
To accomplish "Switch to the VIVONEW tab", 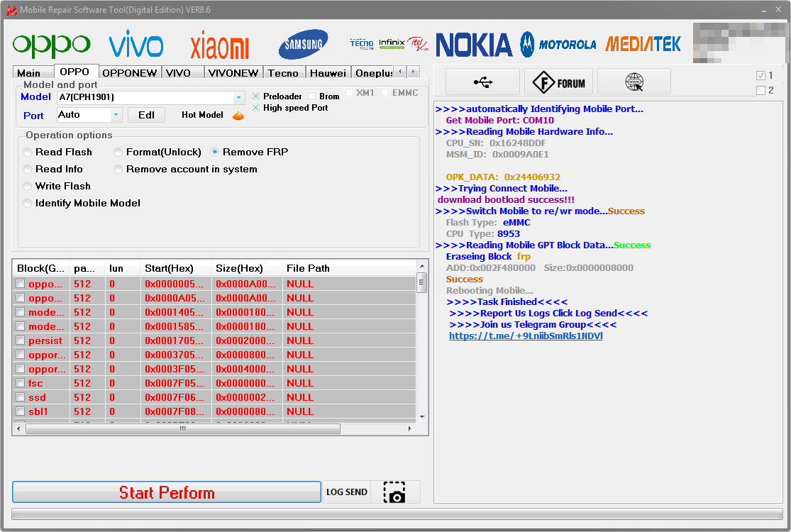I will pos(233,72).
